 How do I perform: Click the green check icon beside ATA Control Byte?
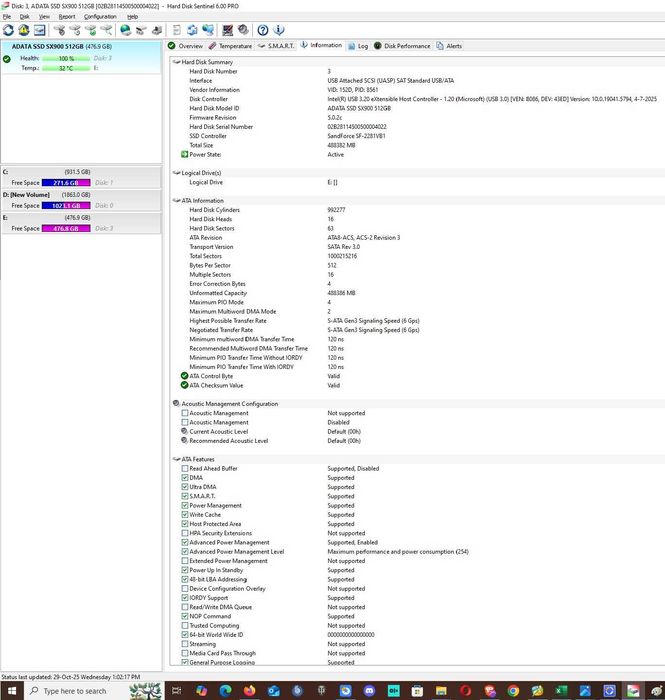click(x=184, y=376)
